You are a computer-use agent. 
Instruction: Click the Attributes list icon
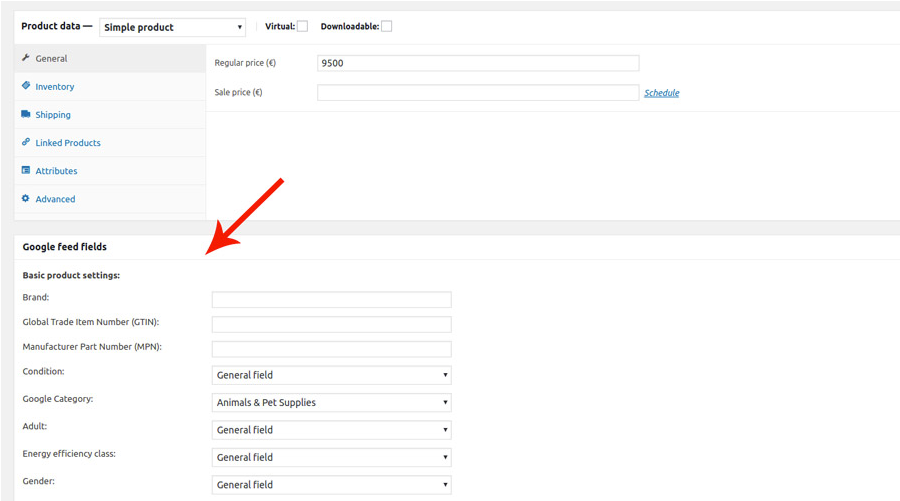26,170
